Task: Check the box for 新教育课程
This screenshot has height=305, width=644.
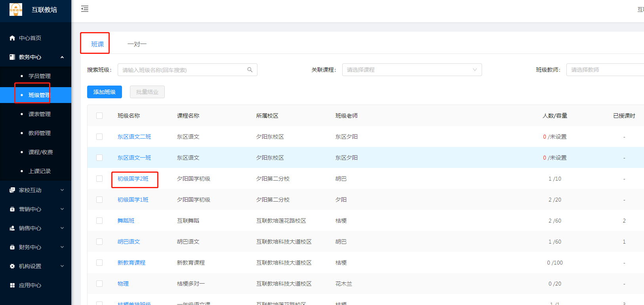Action: pos(99,263)
